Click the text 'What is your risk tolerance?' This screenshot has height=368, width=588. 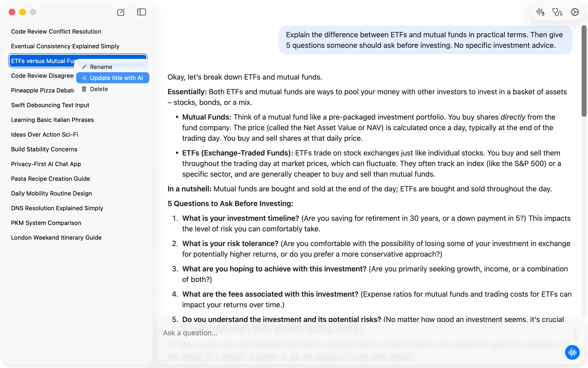pos(230,244)
